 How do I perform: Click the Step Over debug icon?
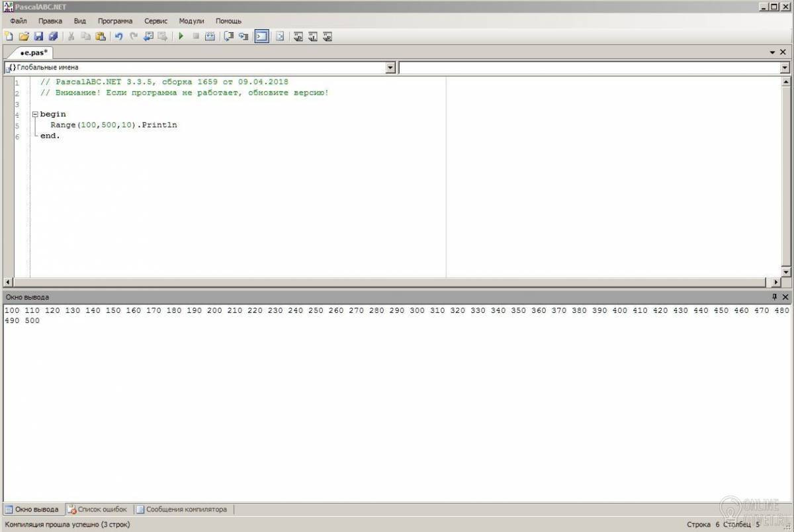(229, 36)
